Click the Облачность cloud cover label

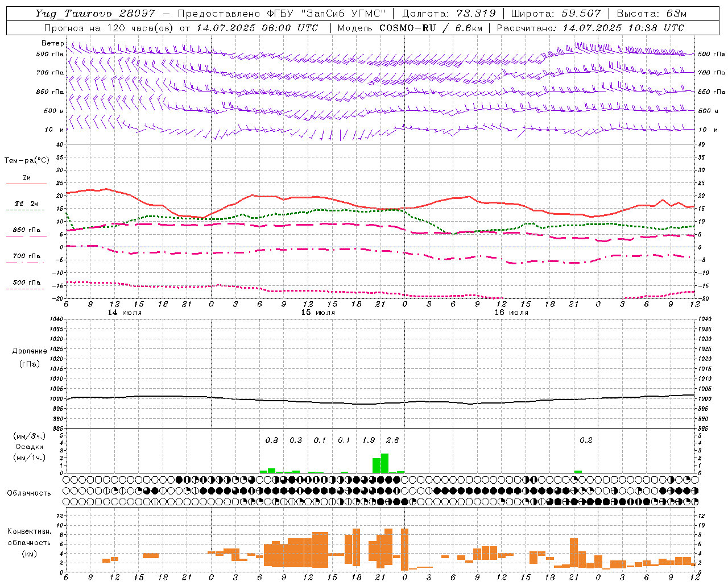coord(29,493)
